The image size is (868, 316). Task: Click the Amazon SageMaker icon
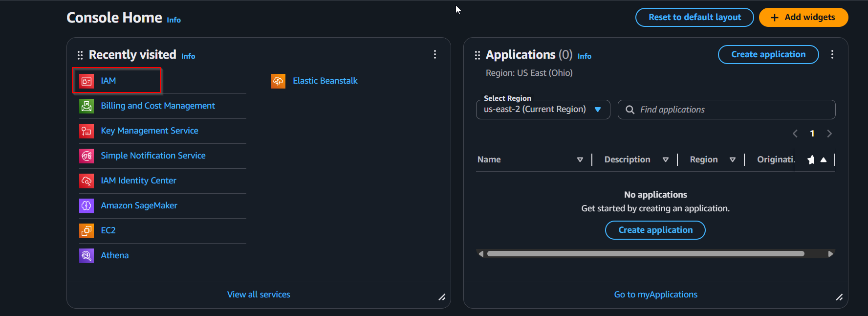tap(87, 205)
